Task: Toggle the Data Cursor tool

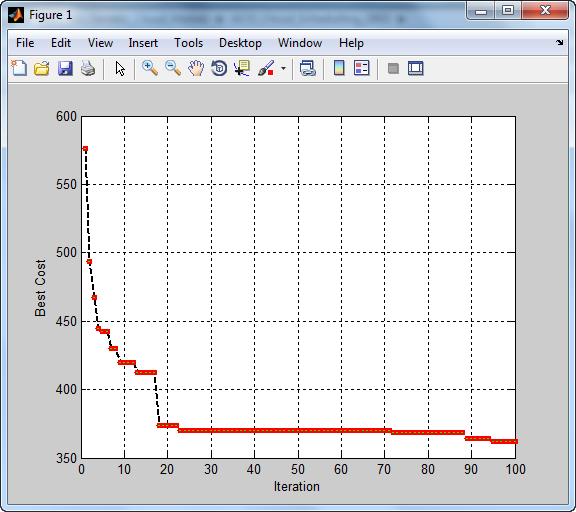Action: pos(242,68)
